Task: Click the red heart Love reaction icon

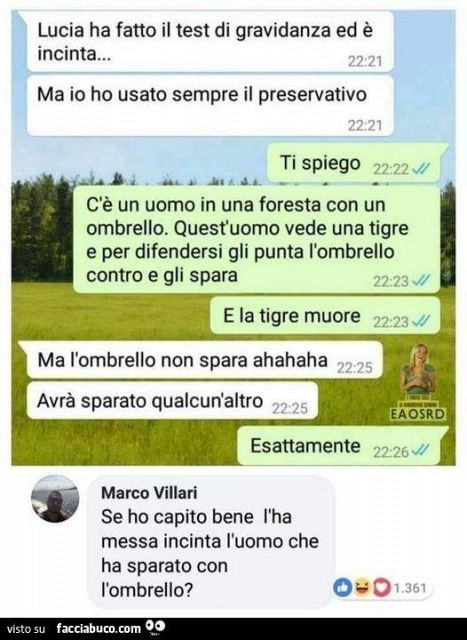Action: [381, 588]
